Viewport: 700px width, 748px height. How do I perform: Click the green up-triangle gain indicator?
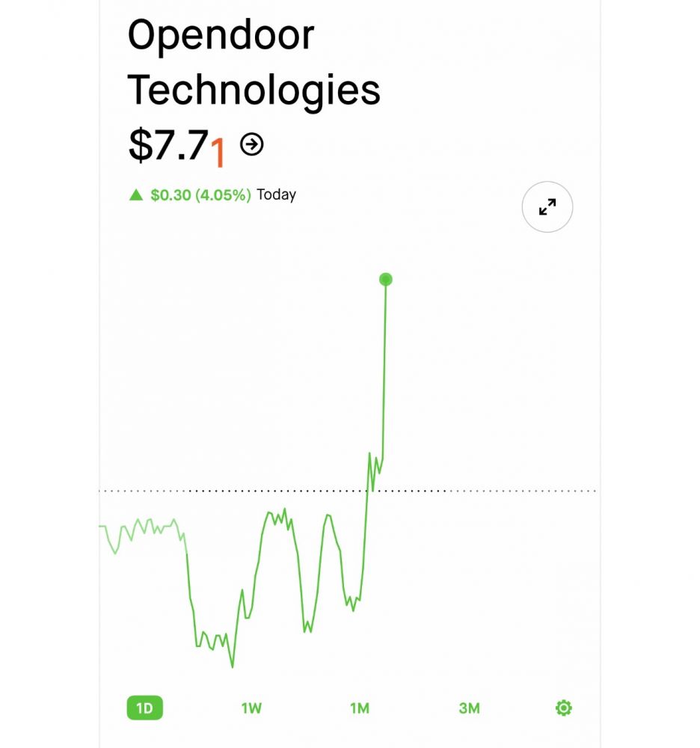[135, 195]
